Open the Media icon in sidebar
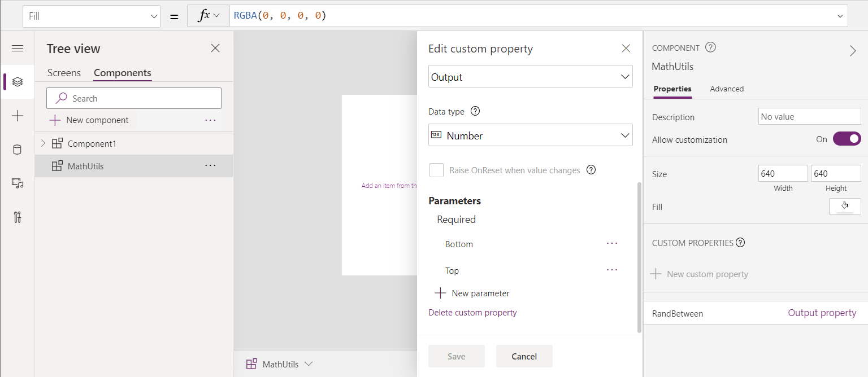 point(17,183)
